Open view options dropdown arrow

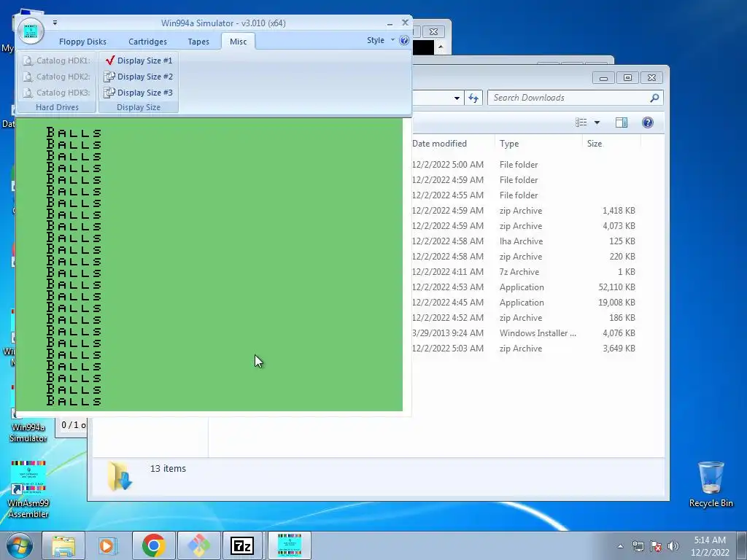tap(597, 122)
